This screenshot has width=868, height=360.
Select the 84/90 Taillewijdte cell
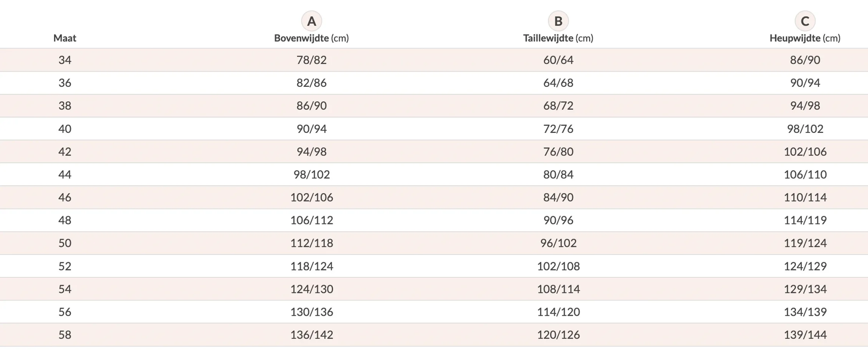[x=558, y=197]
